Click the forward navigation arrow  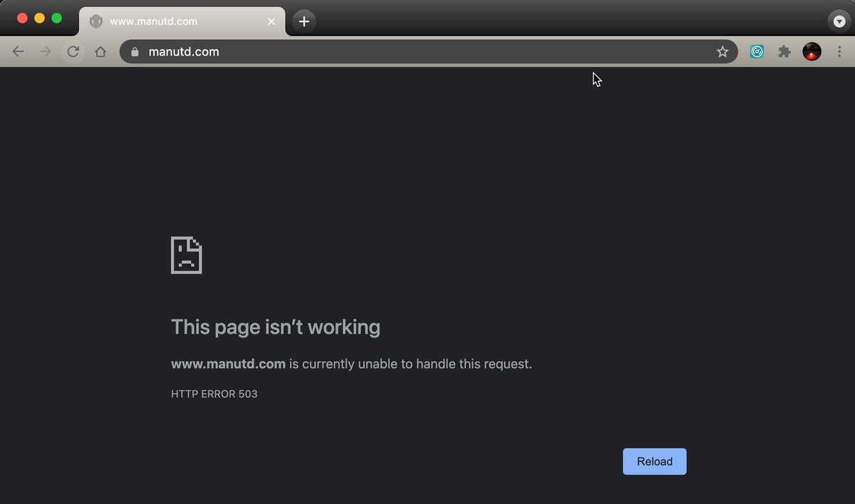click(x=46, y=51)
